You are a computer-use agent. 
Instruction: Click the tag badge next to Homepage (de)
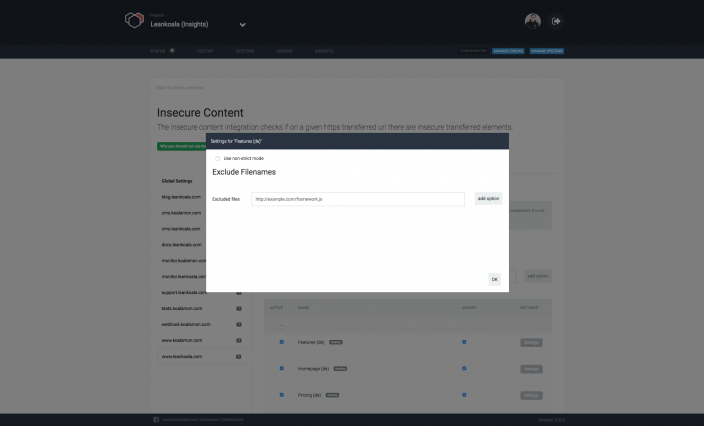pos(340,369)
